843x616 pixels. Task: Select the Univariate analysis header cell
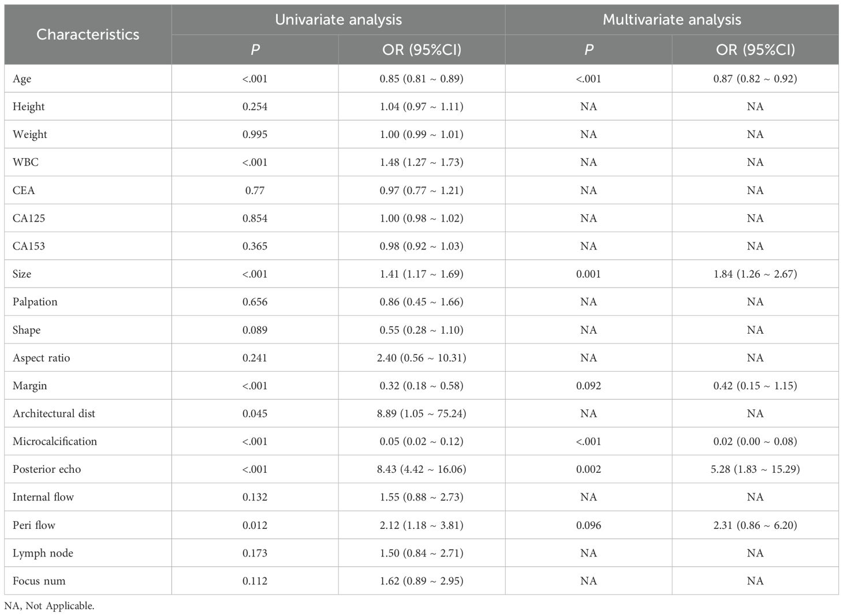pyautogui.click(x=338, y=20)
